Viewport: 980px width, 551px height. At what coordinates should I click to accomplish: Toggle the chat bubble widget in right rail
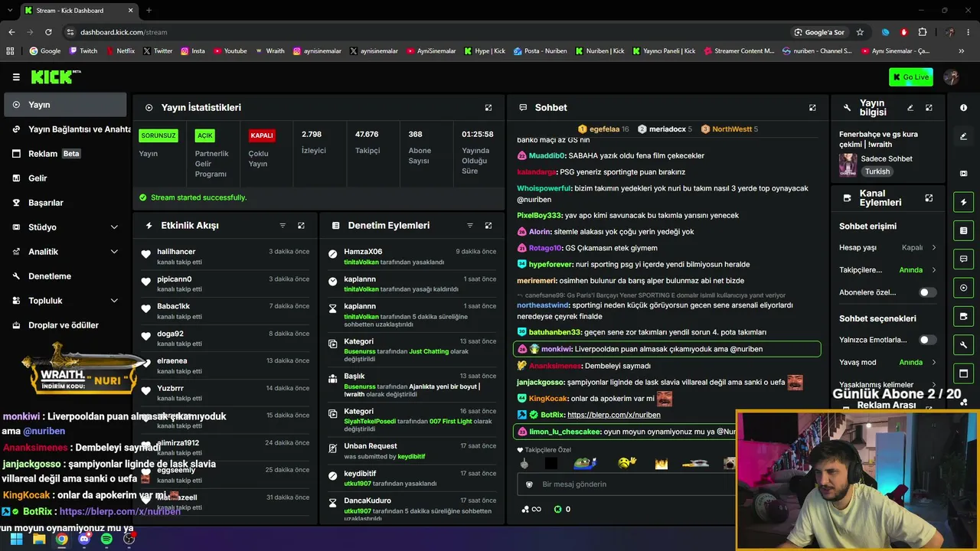pyautogui.click(x=964, y=259)
